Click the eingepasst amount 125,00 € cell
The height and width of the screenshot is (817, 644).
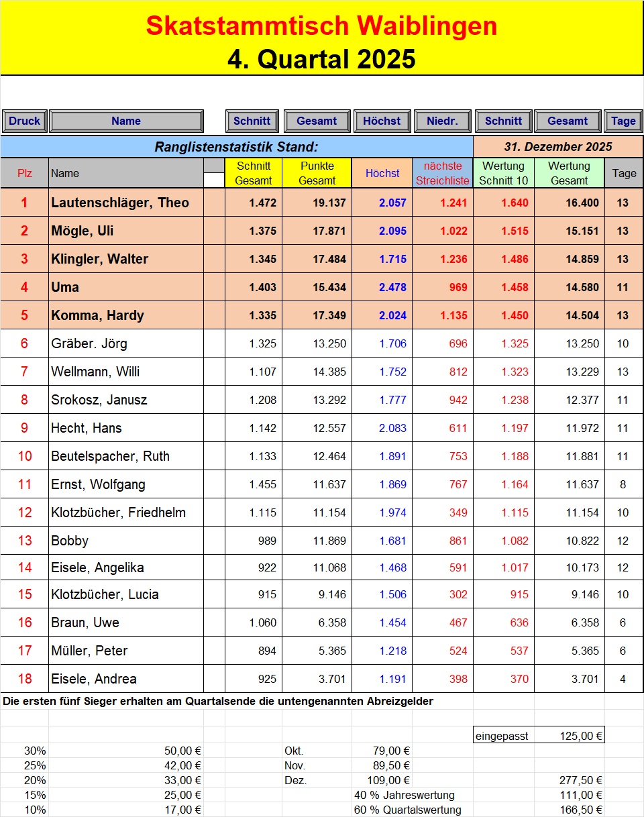pyautogui.click(x=569, y=736)
